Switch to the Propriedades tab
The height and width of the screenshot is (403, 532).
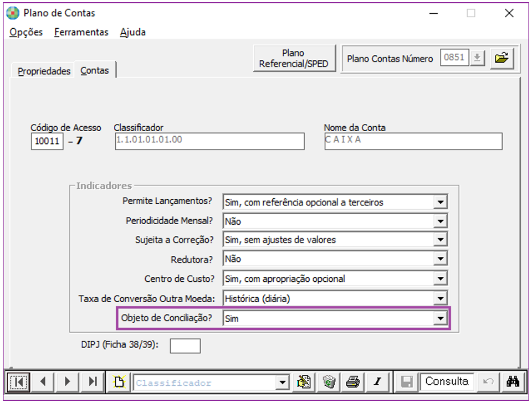(x=44, y=71)
